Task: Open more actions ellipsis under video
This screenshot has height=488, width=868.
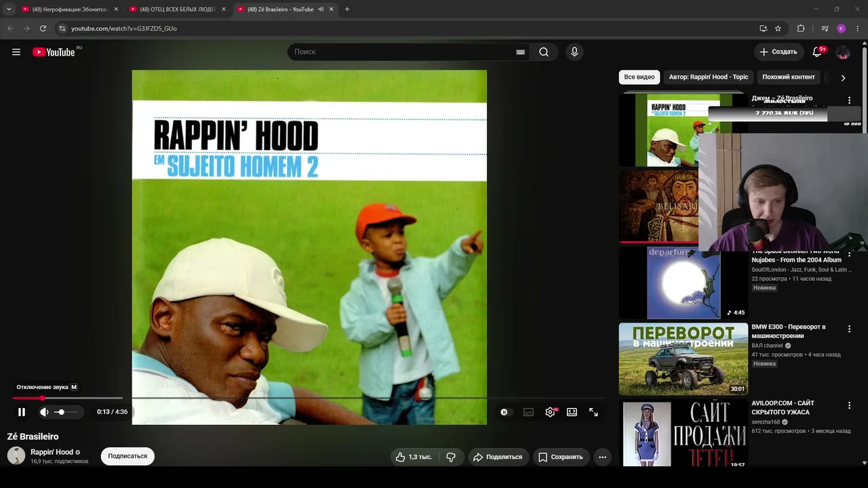Action: pyautogui.click(x=602, y=457)
